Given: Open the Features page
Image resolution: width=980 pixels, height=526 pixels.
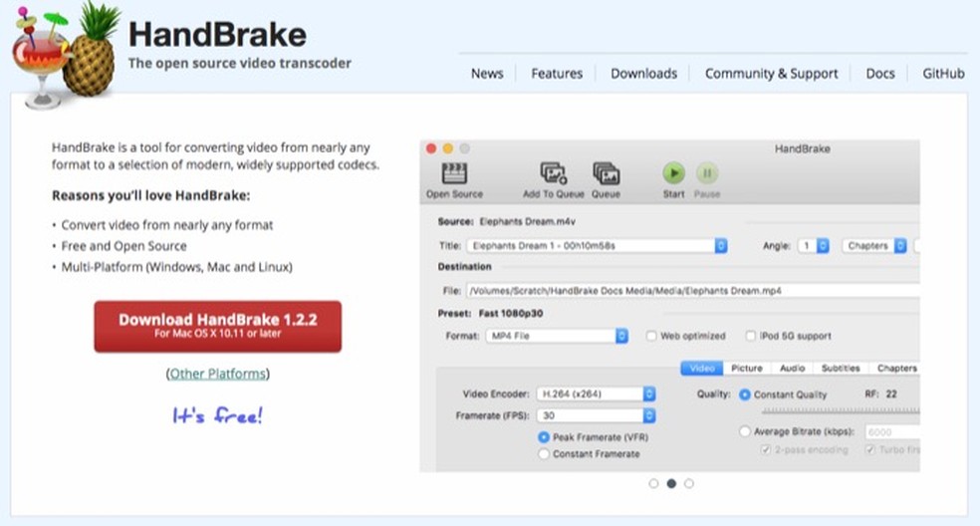Looking at the screenshot, I should [x=557, y=74].
